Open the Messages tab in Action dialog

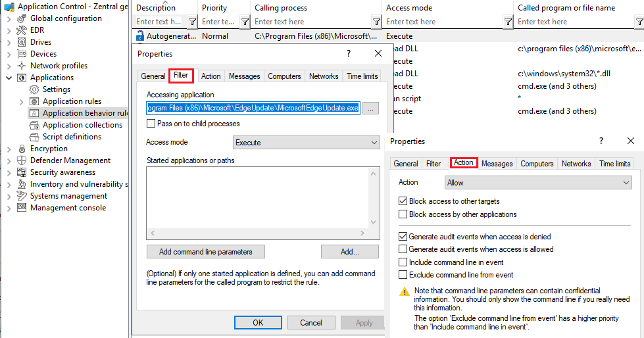[x=497, y=164]
